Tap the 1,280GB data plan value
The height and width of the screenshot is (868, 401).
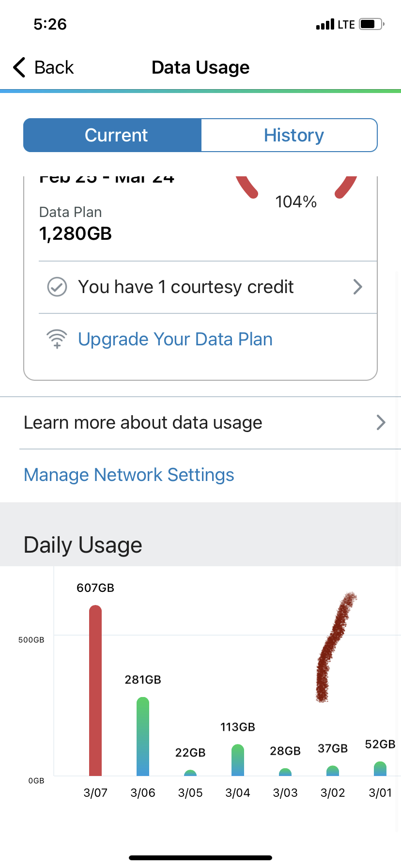(x=76, y=233)
